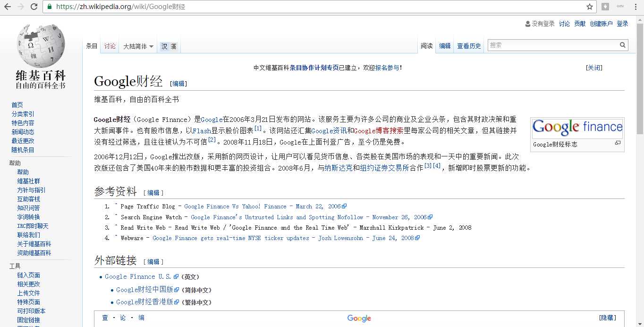
Task: Open the 大陆简体 language variant dropdown
Action: coord(138,46)
